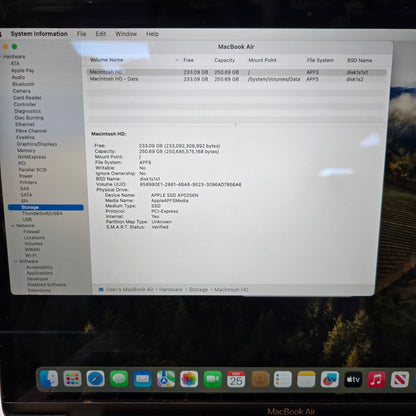Launch Reminders from the Dock
Viewport: 416px width, 416px height.
tap(283, 379)
